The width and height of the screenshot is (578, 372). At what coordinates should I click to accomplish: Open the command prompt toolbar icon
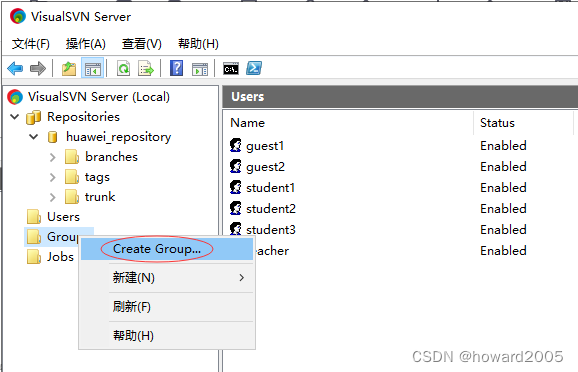point(231,69)
